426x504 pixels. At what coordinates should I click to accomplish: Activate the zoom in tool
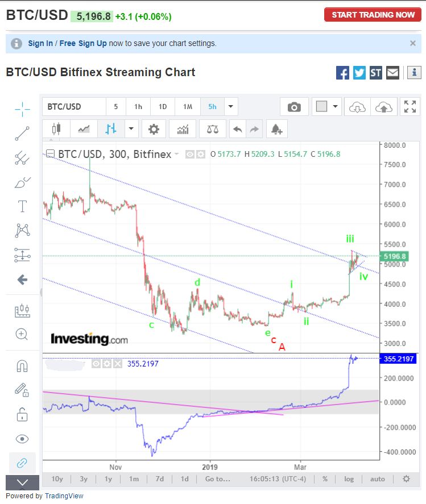[x=22, y=334]
